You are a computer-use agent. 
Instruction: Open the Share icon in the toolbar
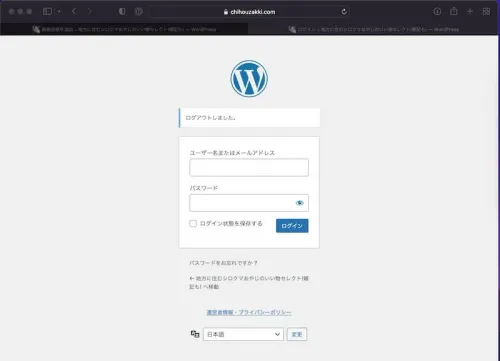click(x=454, y=11)
